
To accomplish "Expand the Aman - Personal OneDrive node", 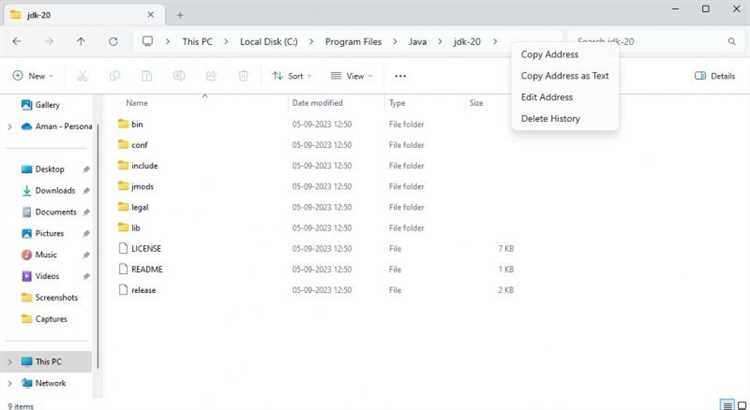I will coord(10,126).
